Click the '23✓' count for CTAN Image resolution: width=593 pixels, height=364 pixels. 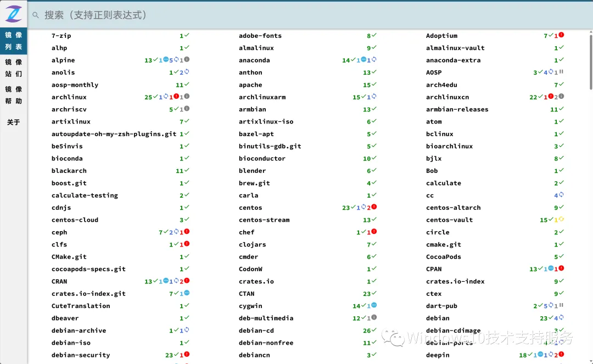370,293
